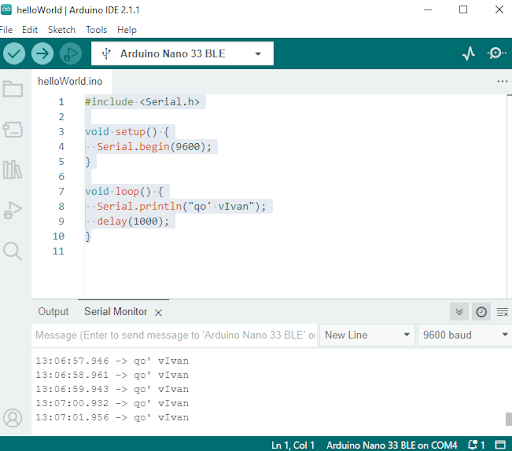The image size is (512, 451).
Task: Toggle timestamp display in Serial Monitor
Action: click(481, 312)
